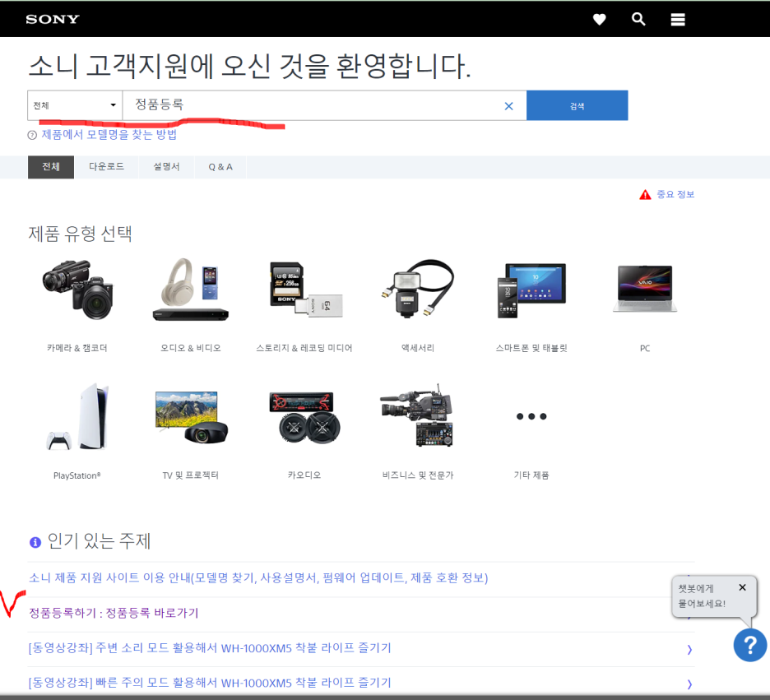The height and width of the screenshot is (700, 770).
Task: Open 빠른 주의 모드 WH-1000XM5 video topic
Action: coord(210,683)
